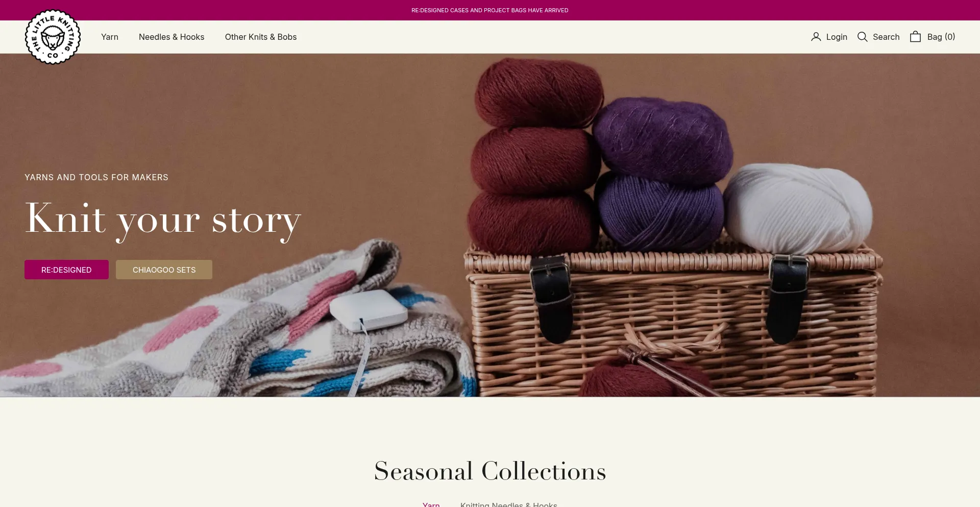Select the Yarn tab under Seasonal Collections

click(431, 504)
